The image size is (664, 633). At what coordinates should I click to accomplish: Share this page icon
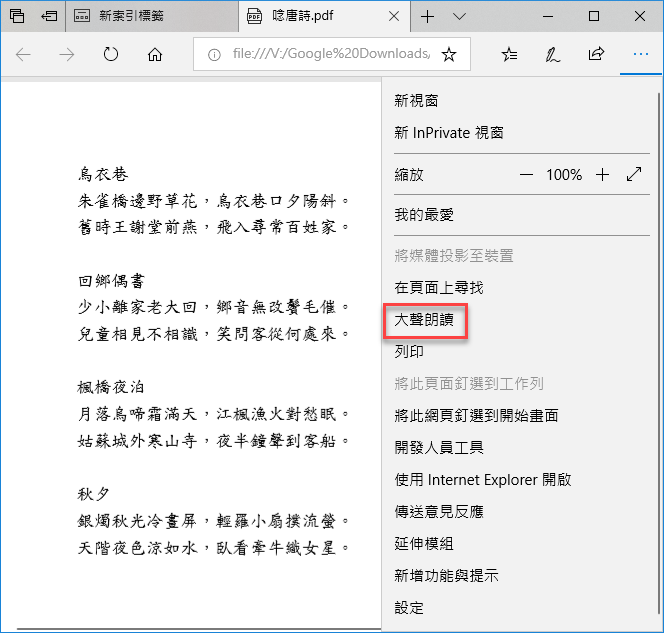click(596, 54)
